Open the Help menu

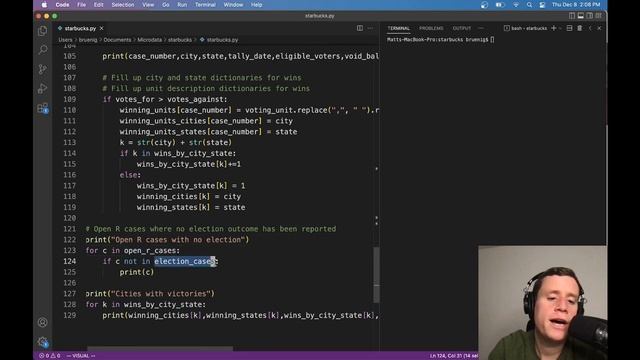(256, 5)
